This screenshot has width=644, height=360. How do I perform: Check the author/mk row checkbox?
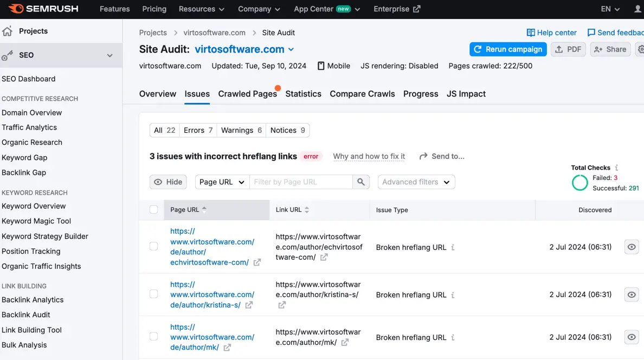[153, 337]
